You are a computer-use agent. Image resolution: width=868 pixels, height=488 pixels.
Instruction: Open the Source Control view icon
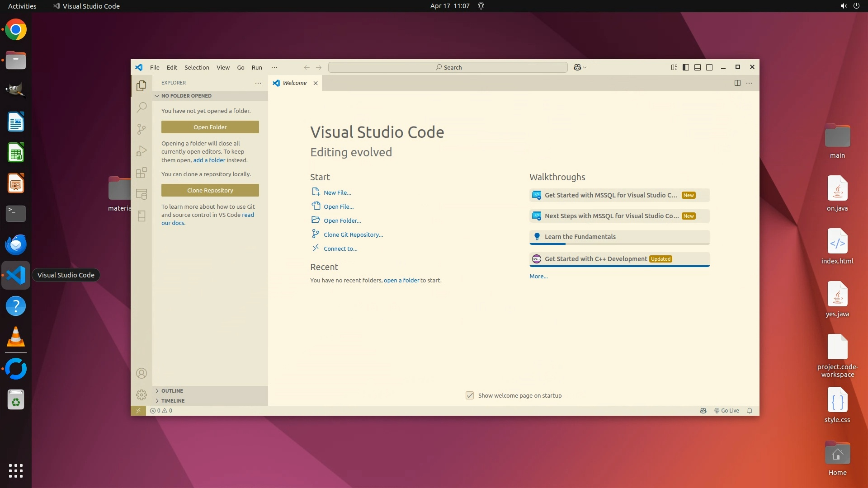[142, 129]
